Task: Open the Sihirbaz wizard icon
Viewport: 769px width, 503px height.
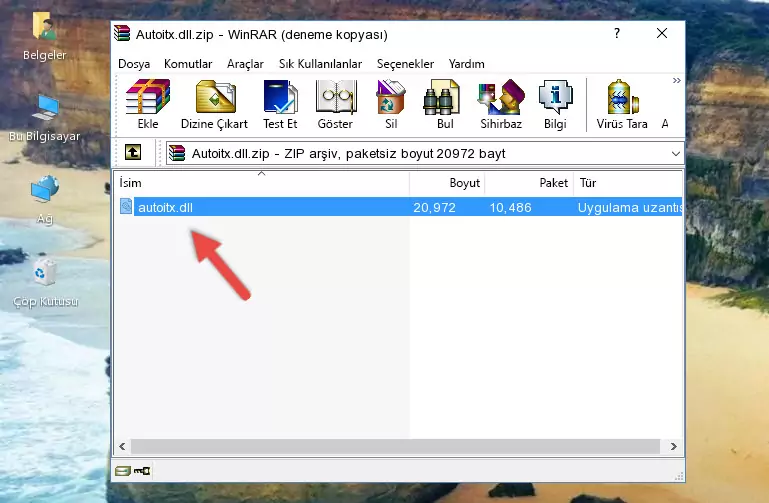Action: 501,97
